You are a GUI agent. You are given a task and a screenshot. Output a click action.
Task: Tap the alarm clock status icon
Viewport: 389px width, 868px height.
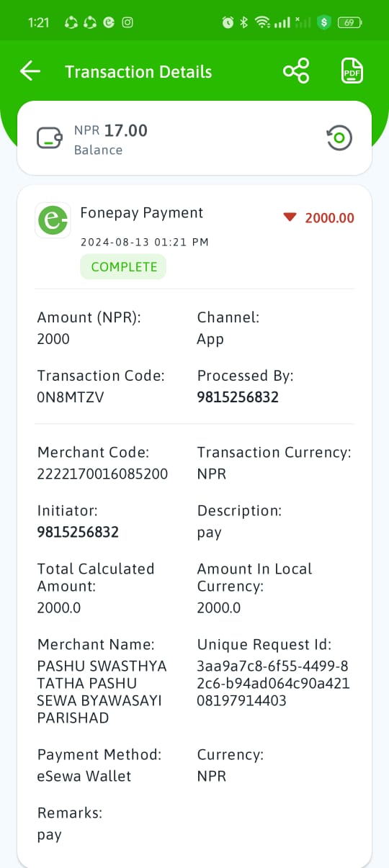228,22
